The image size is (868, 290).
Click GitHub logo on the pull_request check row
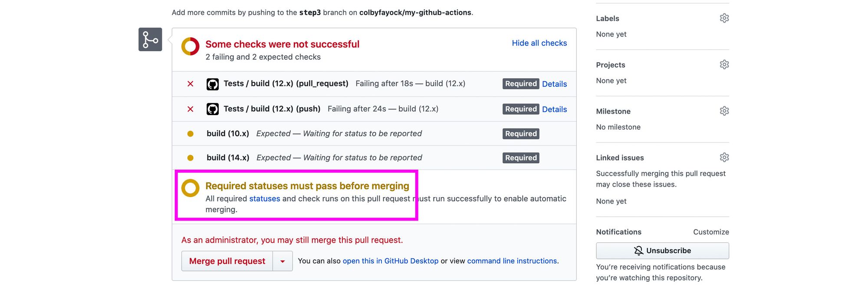(x=213, y=84)
